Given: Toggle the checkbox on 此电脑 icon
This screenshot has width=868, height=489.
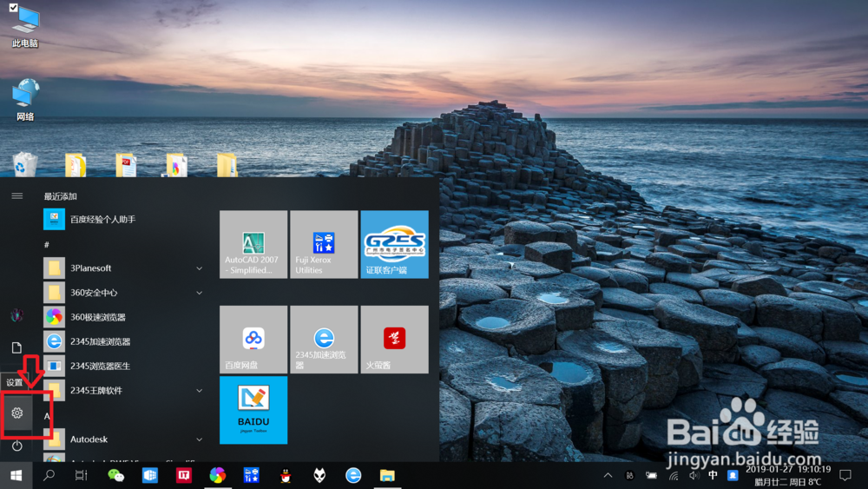Looking at the screenshot, I should 13,8.
